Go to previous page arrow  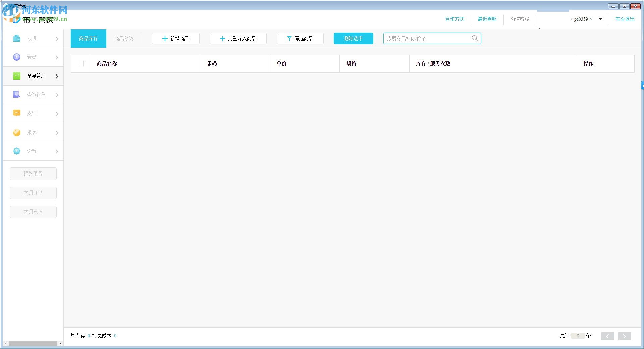(x=607, y=336)
